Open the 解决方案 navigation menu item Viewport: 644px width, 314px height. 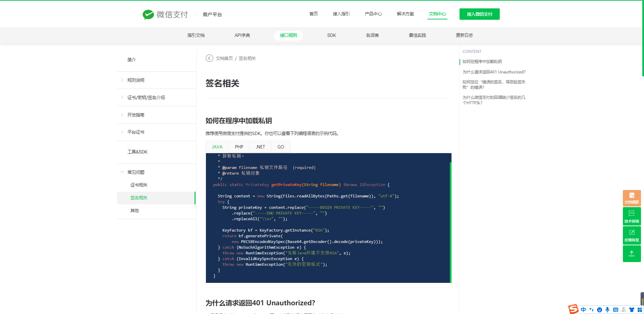[x=405, y=14]
